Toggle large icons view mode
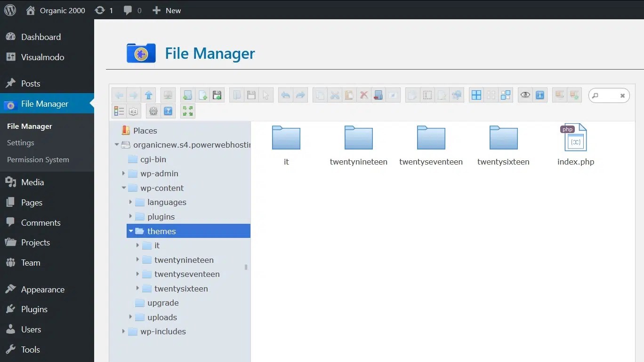Viewport: 644px width, 362px height. click(x=476, y=95)
